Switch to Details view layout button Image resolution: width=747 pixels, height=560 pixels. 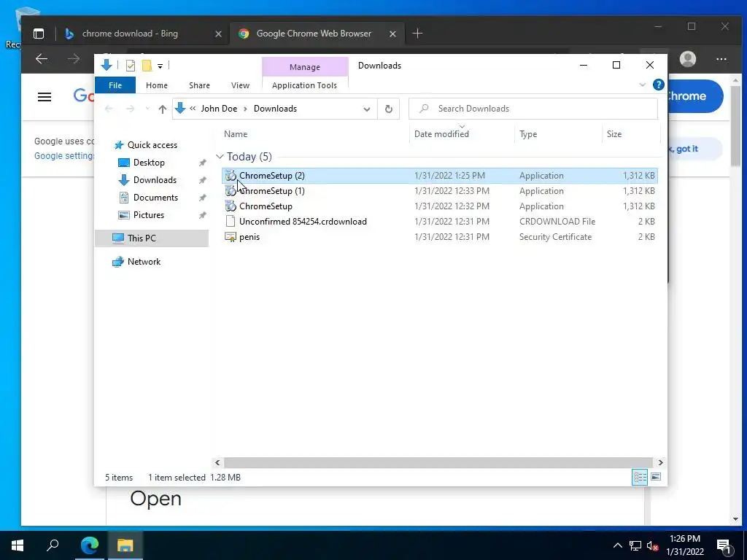tap(640, 477)
